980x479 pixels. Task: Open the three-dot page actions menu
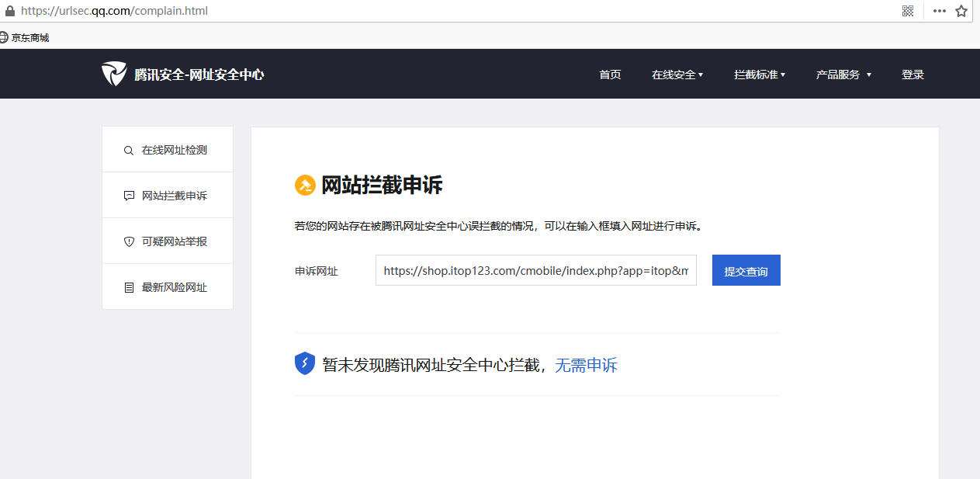tap(939, 11)
